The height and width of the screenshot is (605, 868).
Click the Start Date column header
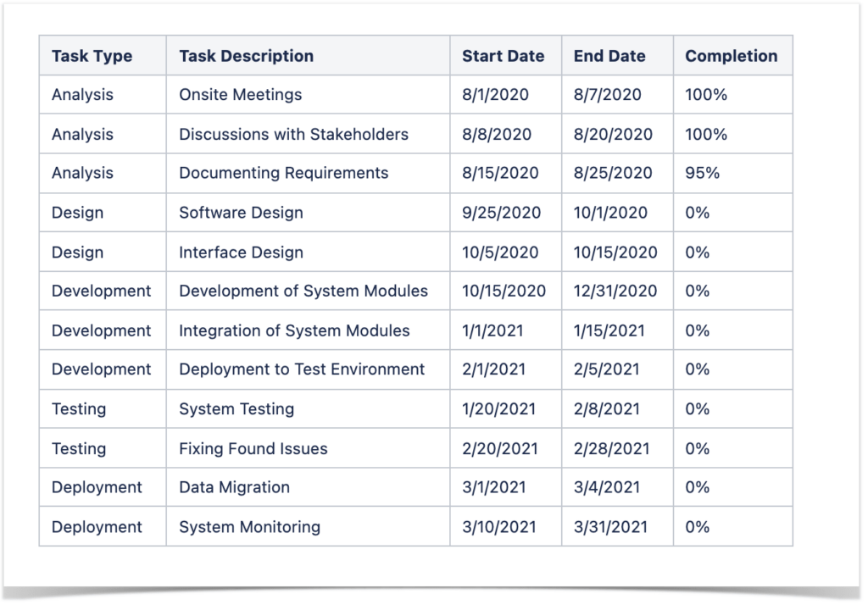click(x=503, y=56)
